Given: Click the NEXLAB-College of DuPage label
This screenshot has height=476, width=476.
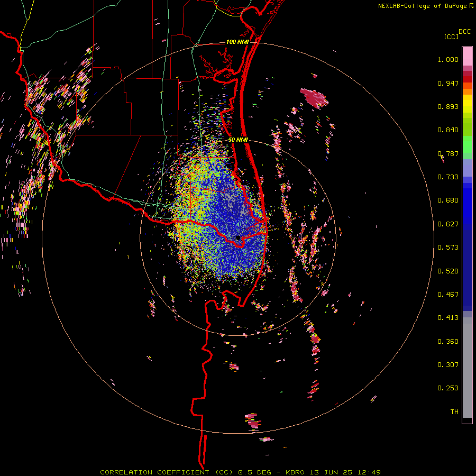Looking at the screenshot, I should tap(422, 6).
